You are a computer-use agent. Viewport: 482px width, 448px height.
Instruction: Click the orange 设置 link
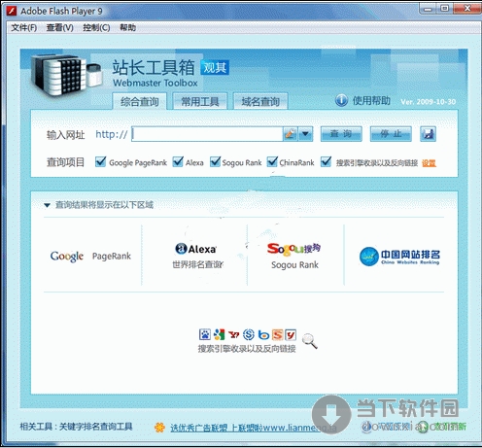[429, 163]
